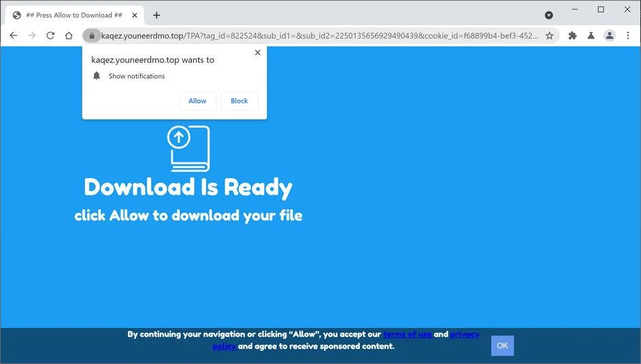Open the terms of use link
Viewport: 641px width, 364px height.
(x=408, y=334)
